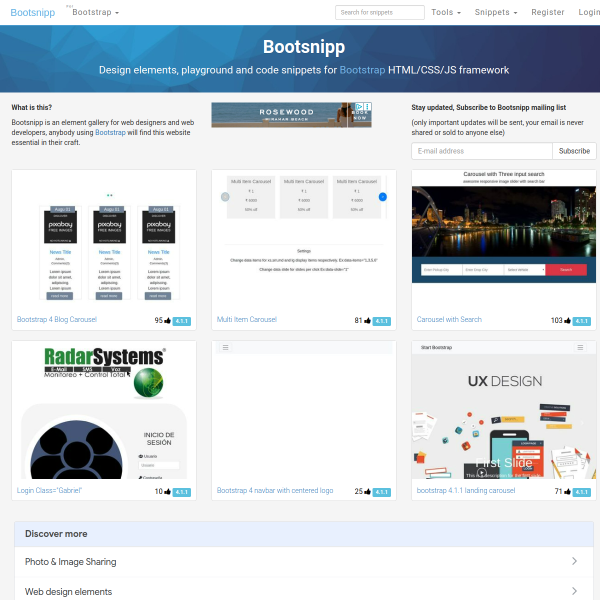Click hamburger icon in Start Bootstrap preview
This screenshot has width=600, height=600.
[x=580, y=347]
